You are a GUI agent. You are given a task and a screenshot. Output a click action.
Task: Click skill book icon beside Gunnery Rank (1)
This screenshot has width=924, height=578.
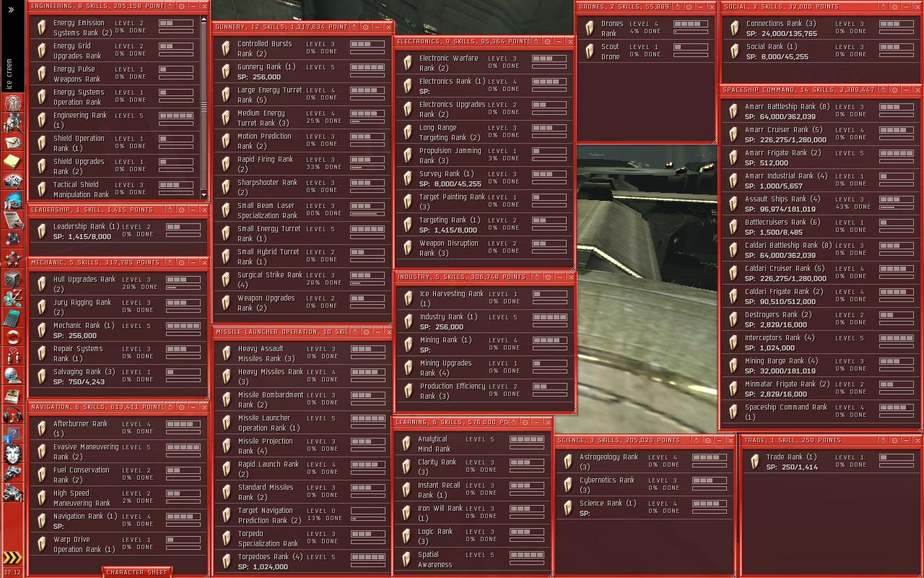click(x=226, y=72)
